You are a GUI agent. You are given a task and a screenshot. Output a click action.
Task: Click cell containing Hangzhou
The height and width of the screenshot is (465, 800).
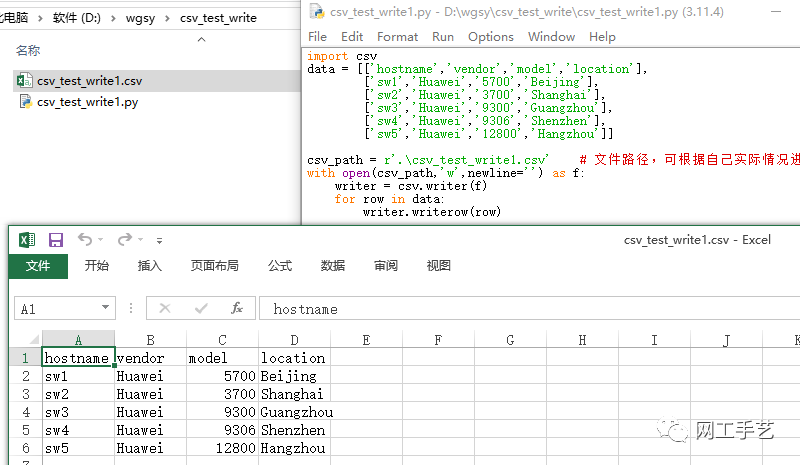[294, 448]
